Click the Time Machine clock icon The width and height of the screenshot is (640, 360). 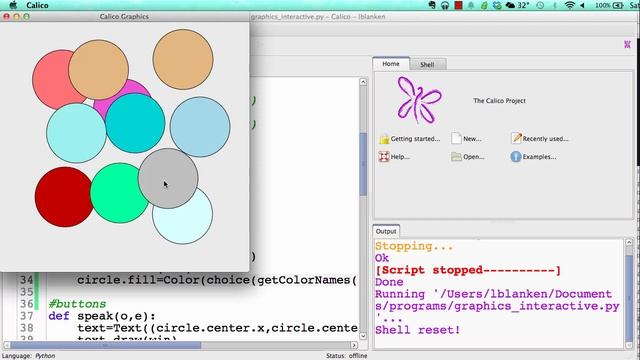coord(540,5)
